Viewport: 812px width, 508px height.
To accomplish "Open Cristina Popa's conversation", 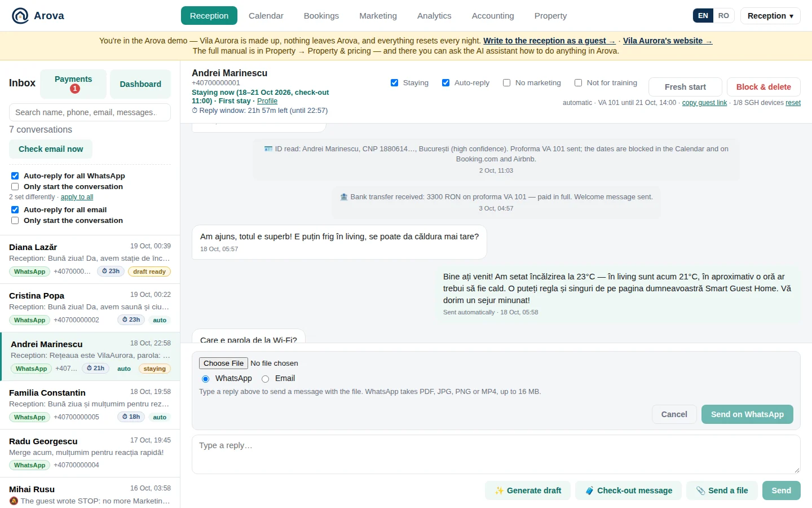I will point(90,308).
